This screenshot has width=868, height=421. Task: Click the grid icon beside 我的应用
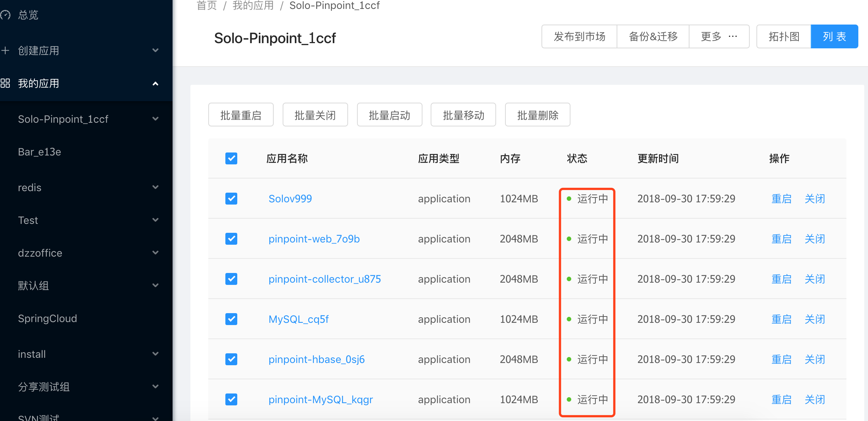5,83
